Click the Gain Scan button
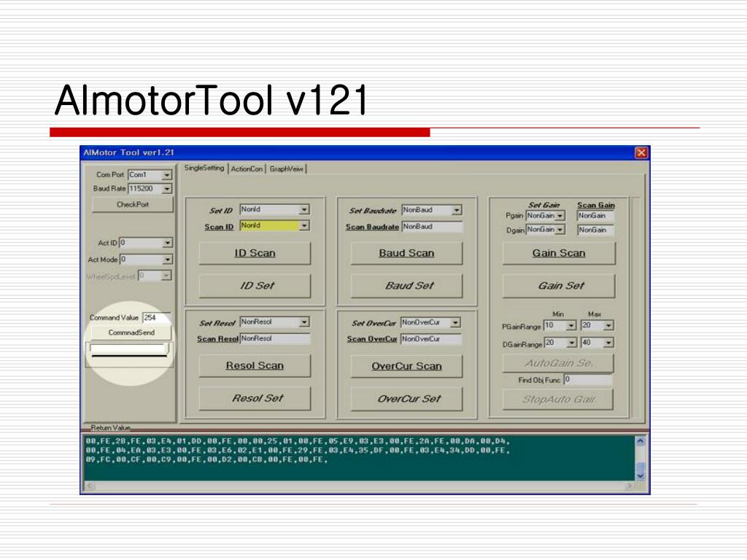Image resolution: width=747 pixels, height=560 pixels. click(559, 253)
